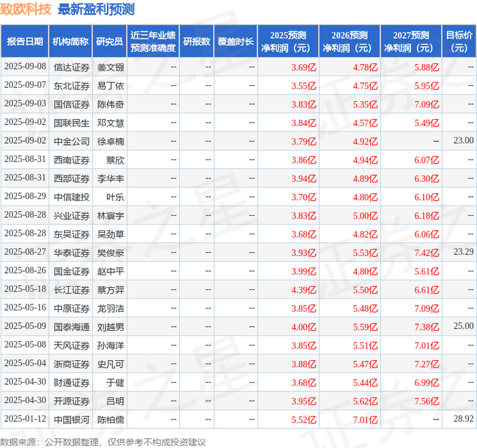Click 天风证券 institution cell
The height and width of the screenshot is (448, 477).
[x=72, y=345]
